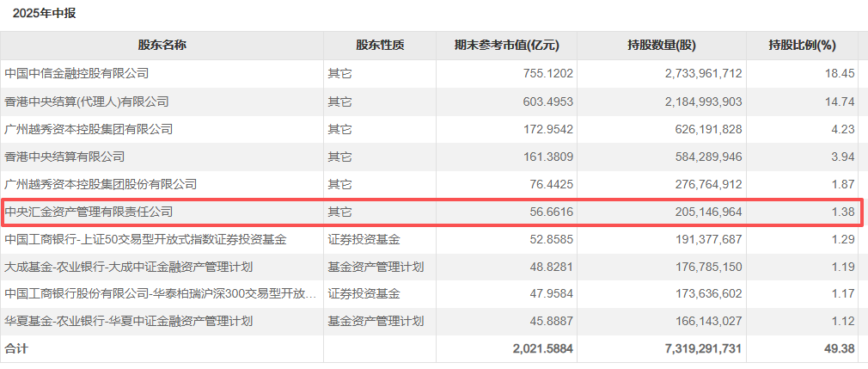Select the 2025年中报 heading

45,14
